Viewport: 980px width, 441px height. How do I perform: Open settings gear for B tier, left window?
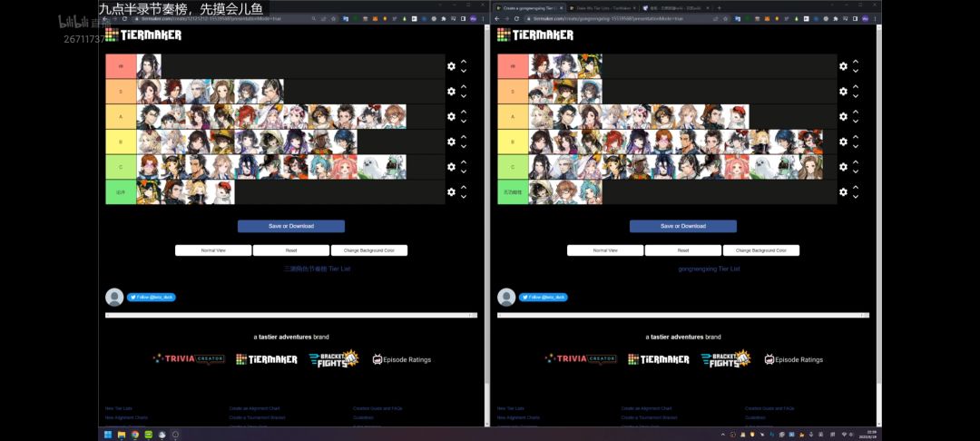tap(451, 142)
